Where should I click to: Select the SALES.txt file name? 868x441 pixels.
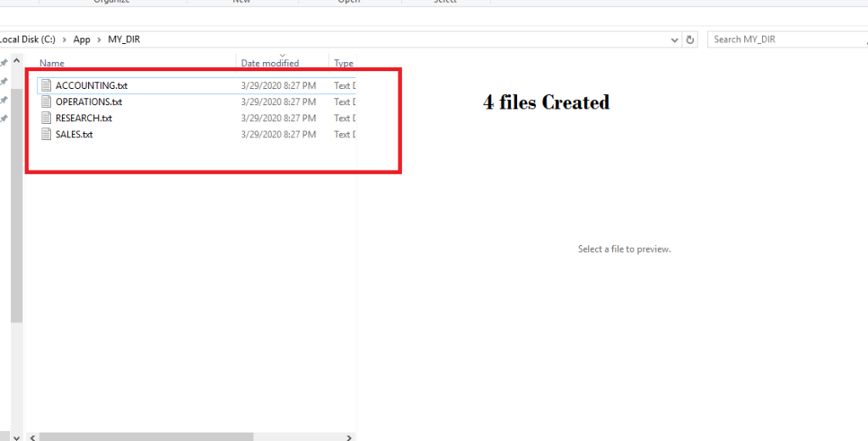[74, 134]
